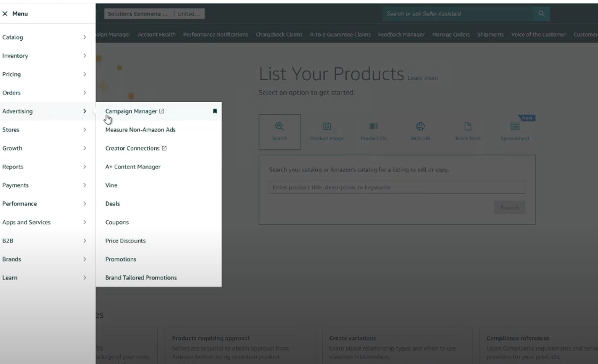Click Compliance references card heading
The width and height of the screenshot is (598, 364).
517,338
